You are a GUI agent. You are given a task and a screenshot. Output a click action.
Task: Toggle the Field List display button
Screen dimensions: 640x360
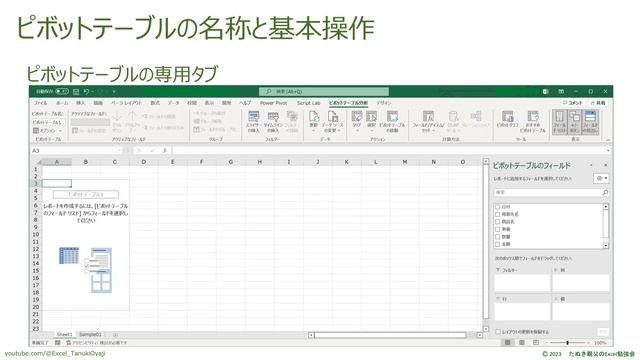tap(560, 122)
